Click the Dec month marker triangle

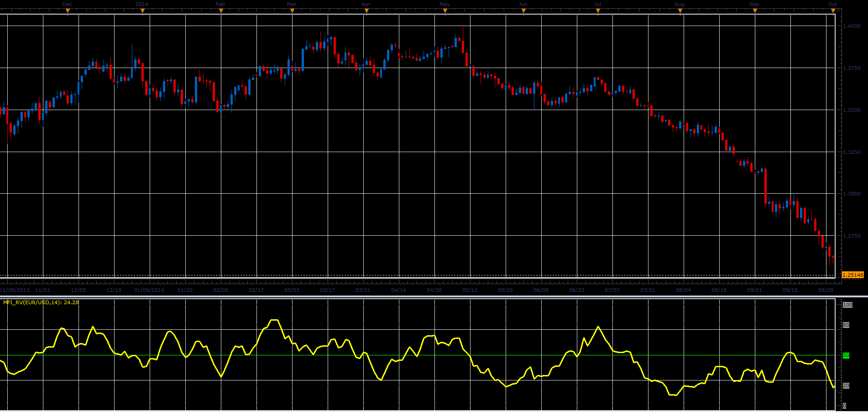(68, 12)
